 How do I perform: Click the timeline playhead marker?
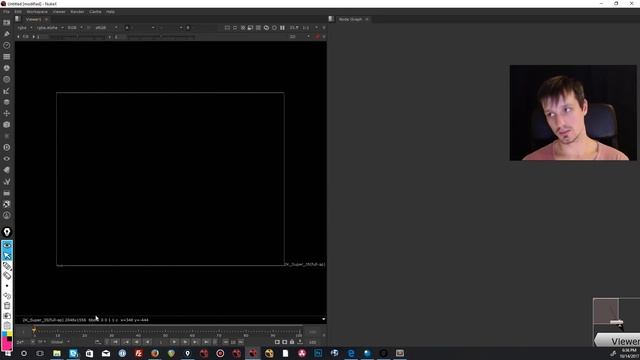[34, 329]
